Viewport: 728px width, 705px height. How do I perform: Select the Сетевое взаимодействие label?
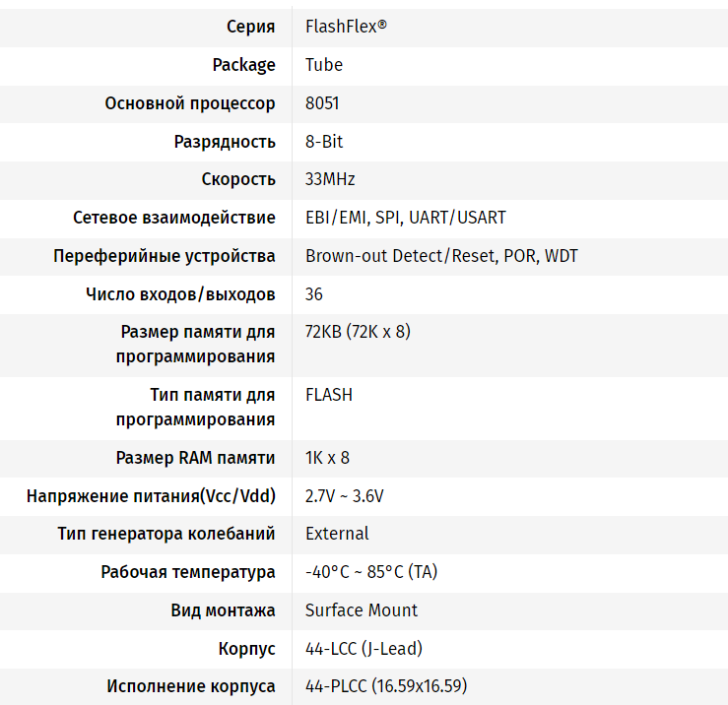pyautogui.click(x=174, y=218)
